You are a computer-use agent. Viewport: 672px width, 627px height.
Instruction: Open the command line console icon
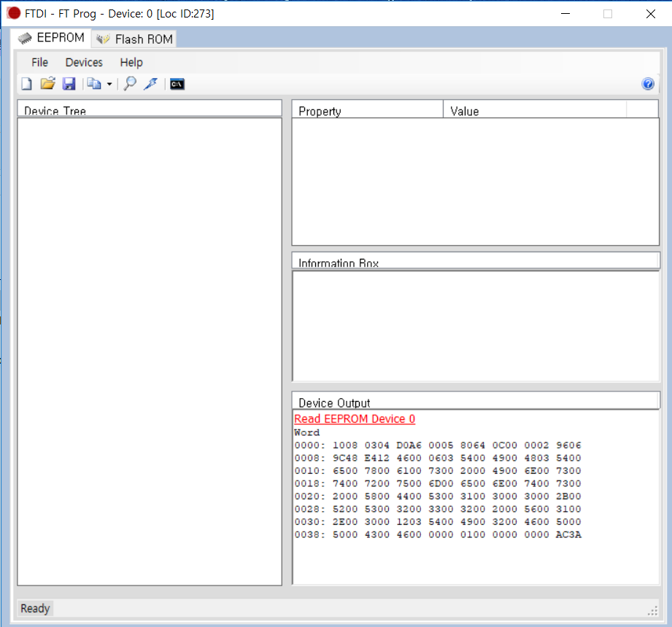coord(177,84)
